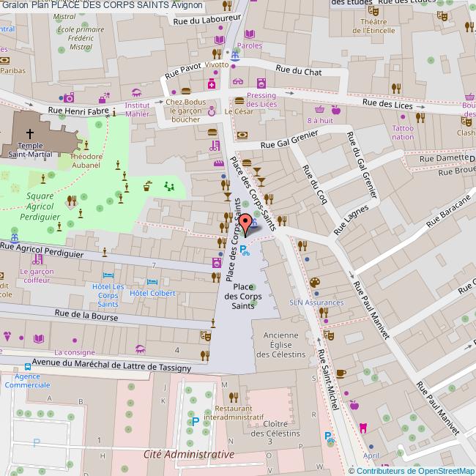Open the Contributeurs de OpenStreetMap link
Viewport: 476px width, 476px height.
pos(415,470)
